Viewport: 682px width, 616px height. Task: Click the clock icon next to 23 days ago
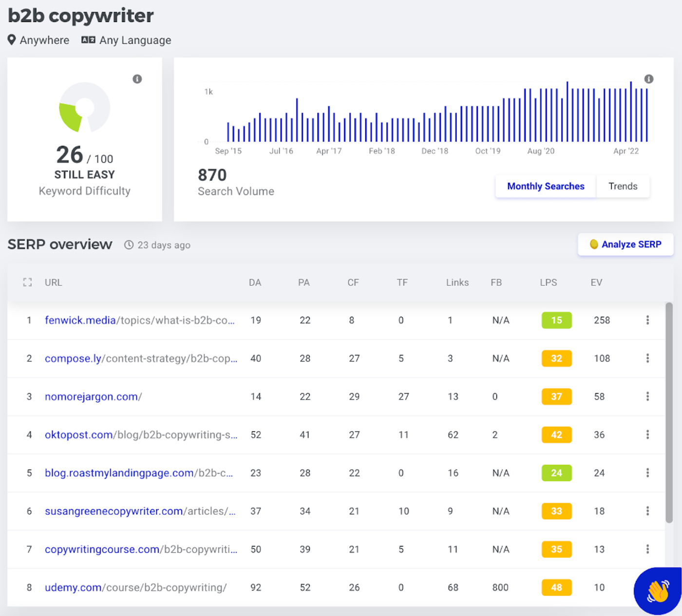(129, 245)
